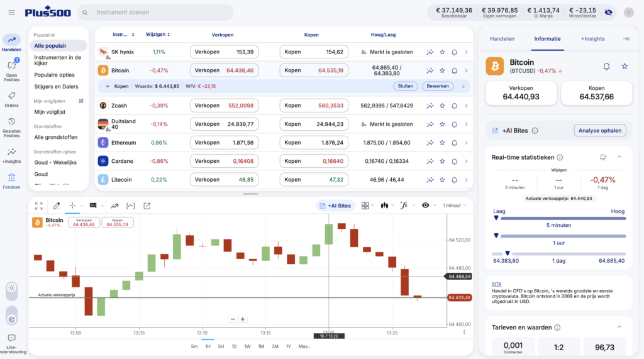Select the 5m chart range
644x359 pixels.
pyautogui.click(x=194, y=346)
